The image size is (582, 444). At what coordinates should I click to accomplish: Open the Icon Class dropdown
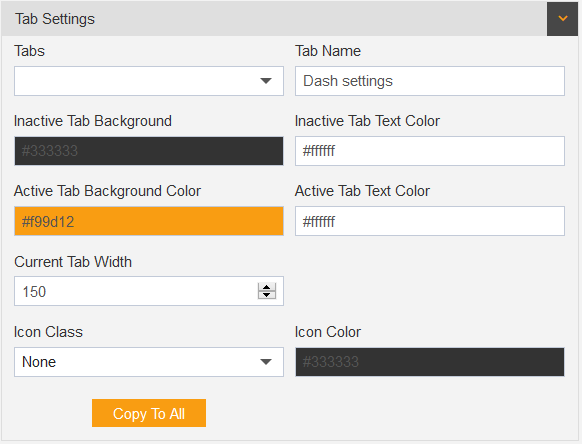[x=149, y=362]
